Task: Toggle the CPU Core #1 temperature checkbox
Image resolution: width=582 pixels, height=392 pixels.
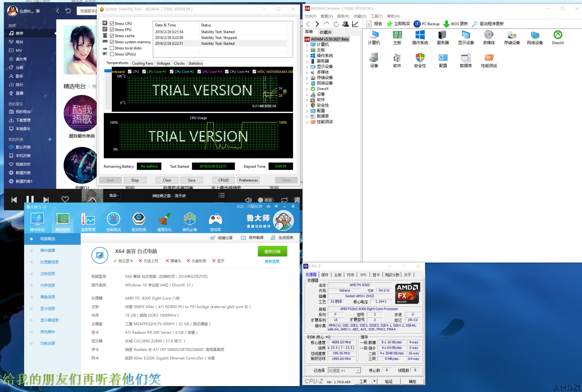Action: [144, 72]
